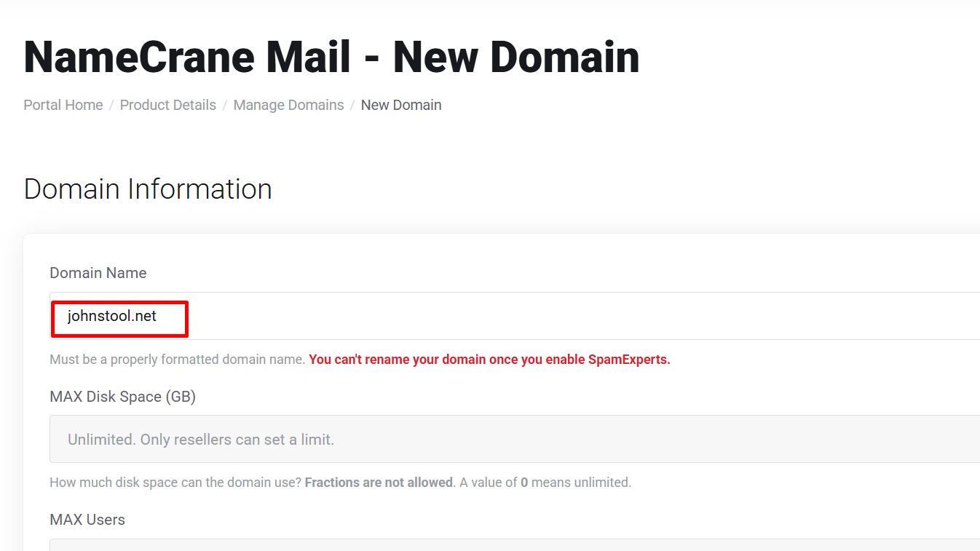Image resolution: width=980 pixels, height=551 pixels.
Task: Click the bold Fractions are not allowed text
Action: point(379,483)
